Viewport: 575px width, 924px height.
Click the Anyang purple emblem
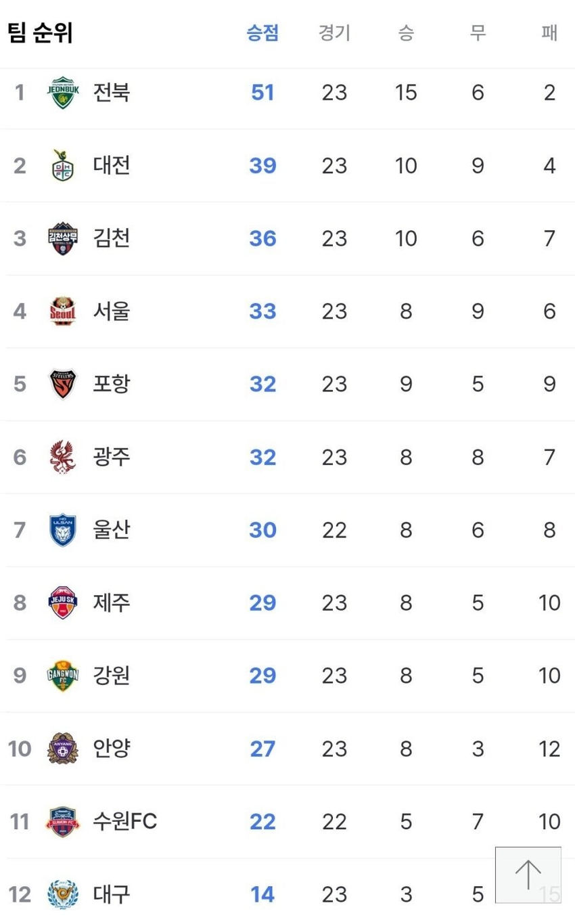point(63,749)
